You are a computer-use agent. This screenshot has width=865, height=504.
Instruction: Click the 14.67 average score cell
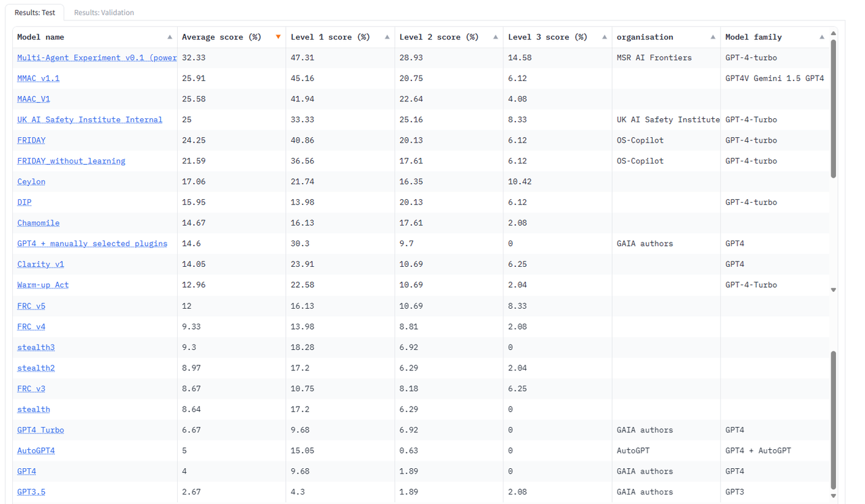231,223
